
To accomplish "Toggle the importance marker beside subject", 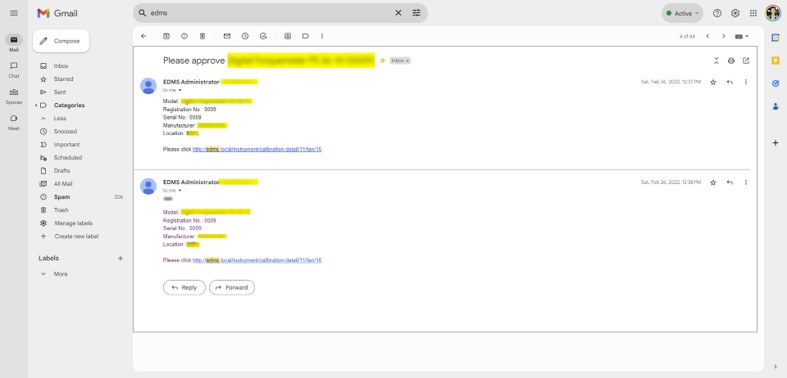I will click(382, 61).
